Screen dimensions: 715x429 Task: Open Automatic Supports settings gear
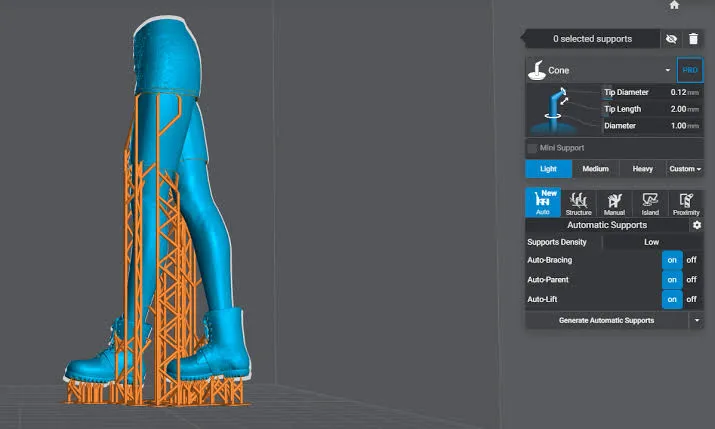696,225
